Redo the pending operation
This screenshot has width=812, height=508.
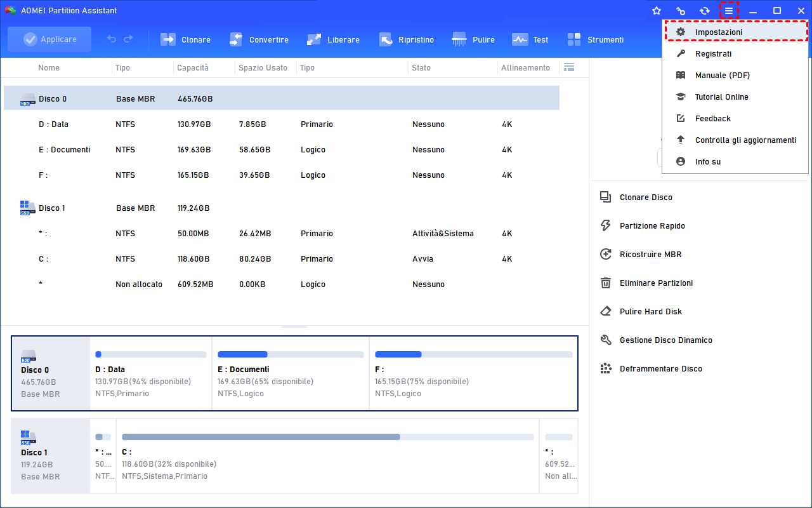point(128,39)
